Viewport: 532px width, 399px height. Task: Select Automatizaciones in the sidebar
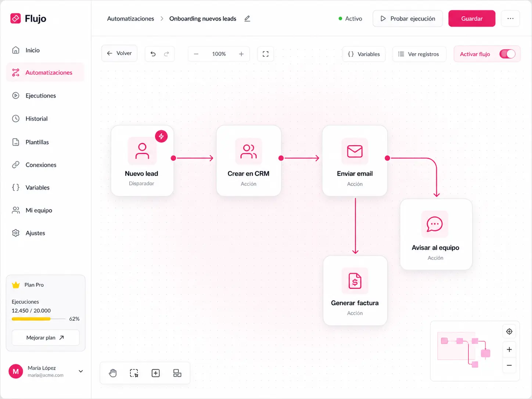(45, 72)
